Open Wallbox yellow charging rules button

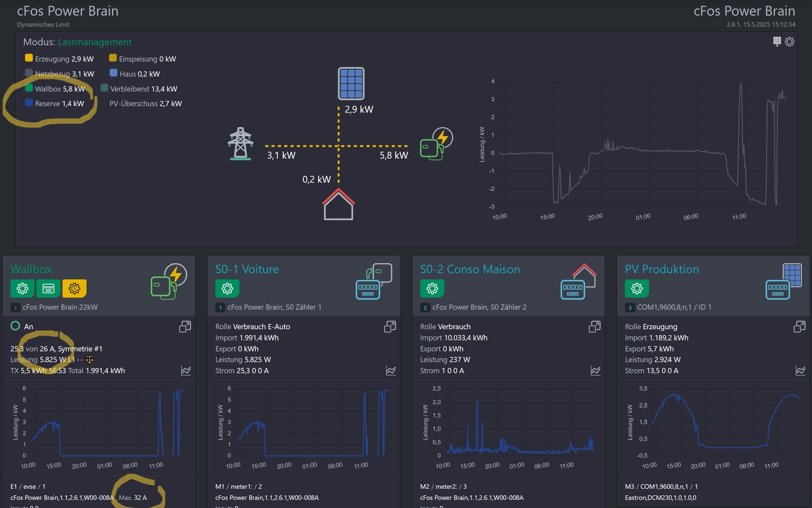click(x=74, y=288)
